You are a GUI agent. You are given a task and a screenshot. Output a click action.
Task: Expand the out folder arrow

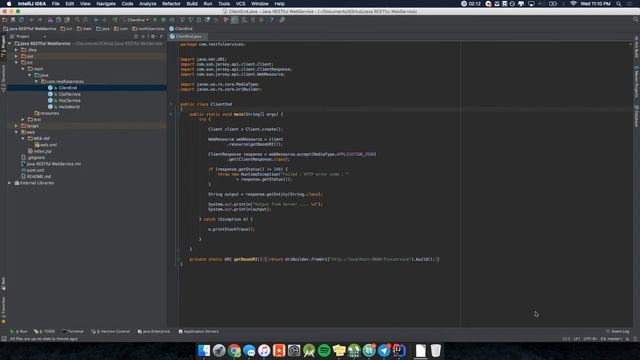point(16,56)
